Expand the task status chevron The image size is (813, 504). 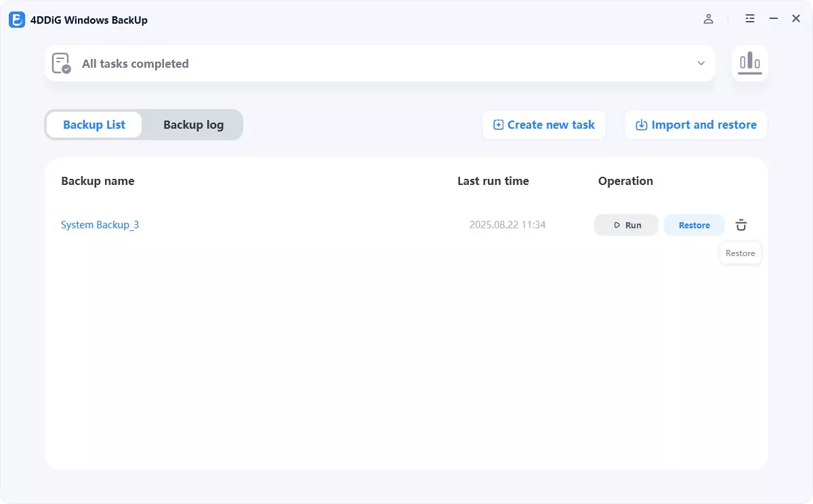[701, 64]
